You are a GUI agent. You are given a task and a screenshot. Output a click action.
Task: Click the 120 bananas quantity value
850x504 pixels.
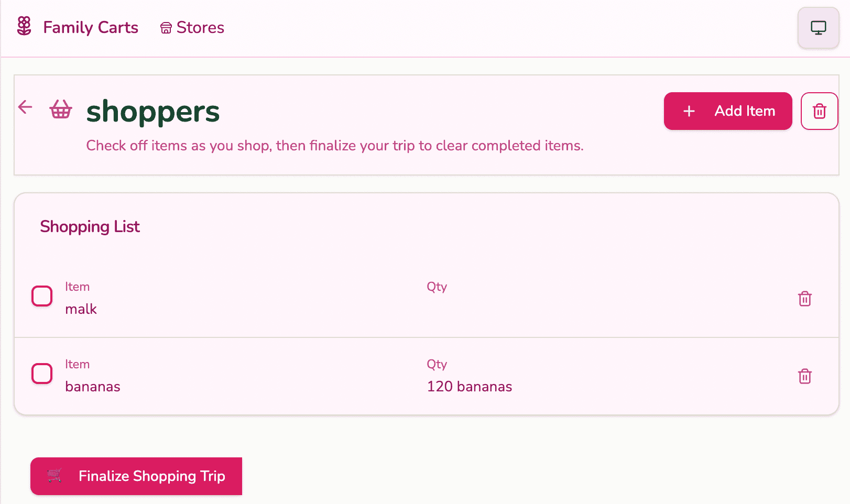pos(469,387)
